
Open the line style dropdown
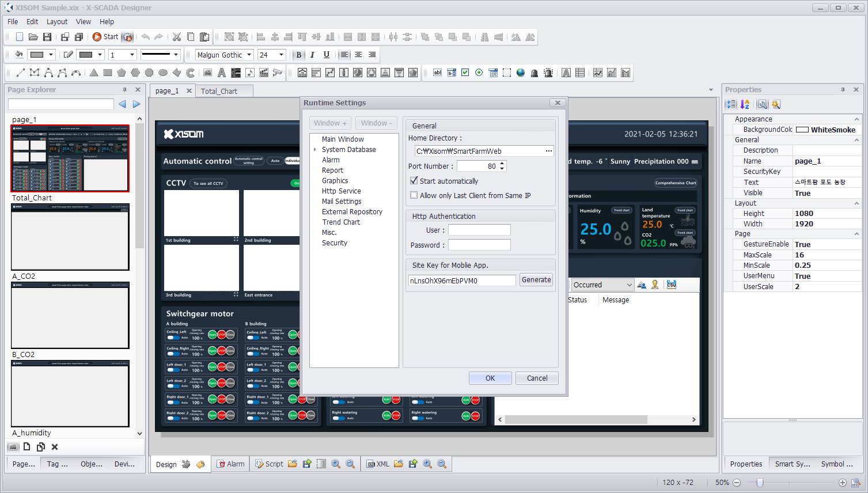point(176,55)
